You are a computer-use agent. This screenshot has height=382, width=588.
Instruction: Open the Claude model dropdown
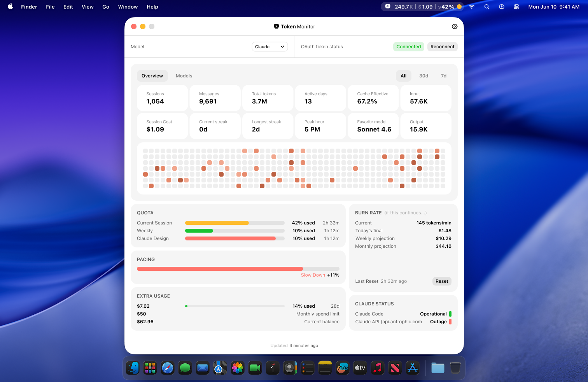pyautogui.click(x=270, y=47)
